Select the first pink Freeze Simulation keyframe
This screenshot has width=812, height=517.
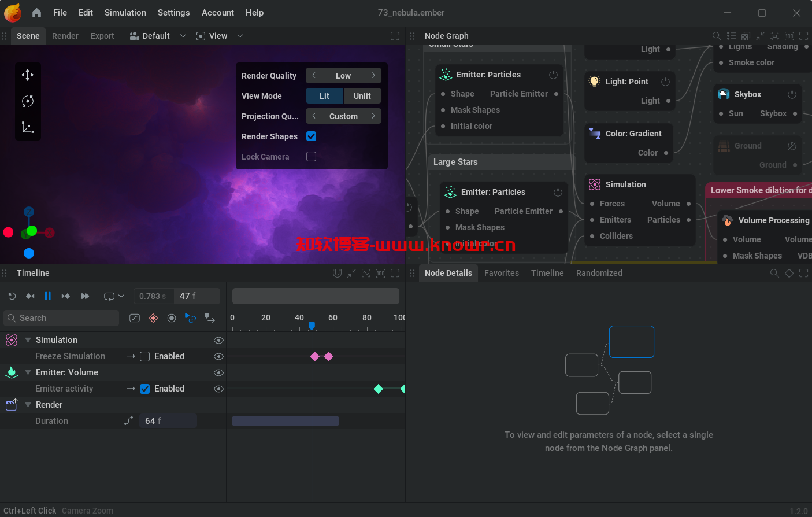point(314,356)
